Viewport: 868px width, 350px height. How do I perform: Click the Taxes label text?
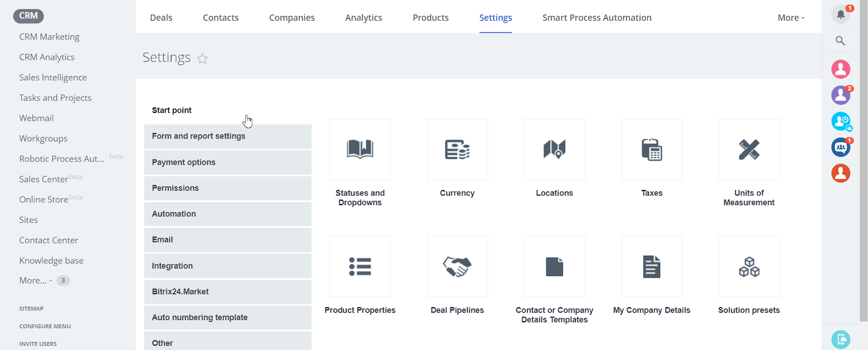tap(652, 193)
